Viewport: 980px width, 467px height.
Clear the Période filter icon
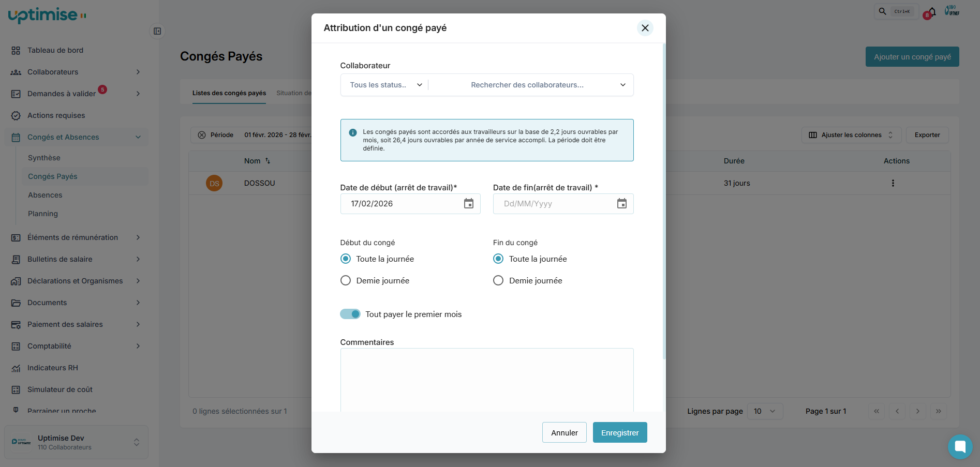pos(202,135)
